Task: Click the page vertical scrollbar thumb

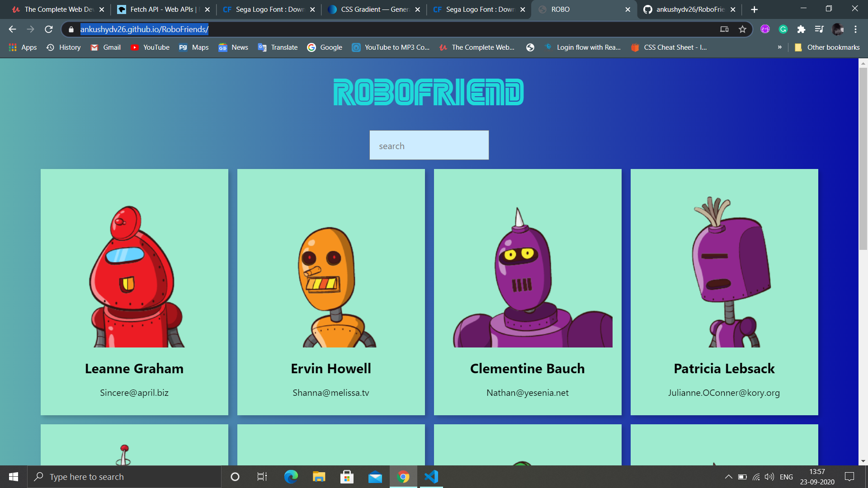Action: pos(863,158)
